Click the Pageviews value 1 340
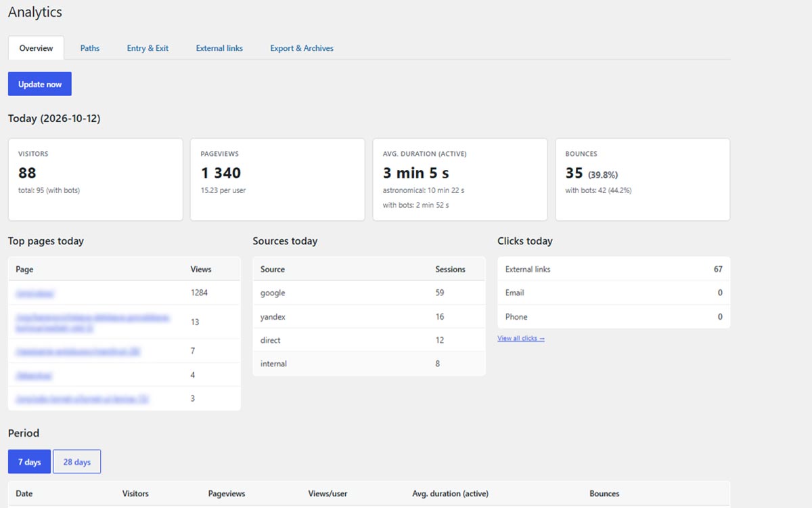 (x=221, y=173)
